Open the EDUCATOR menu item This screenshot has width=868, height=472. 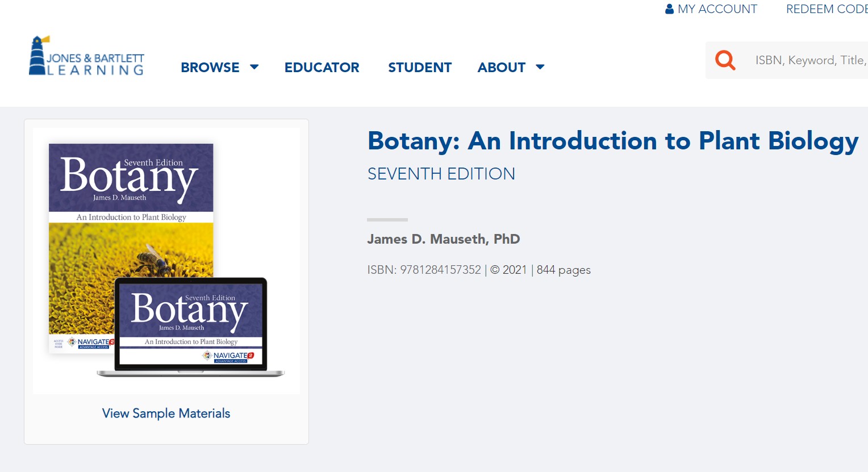point(322,67)
